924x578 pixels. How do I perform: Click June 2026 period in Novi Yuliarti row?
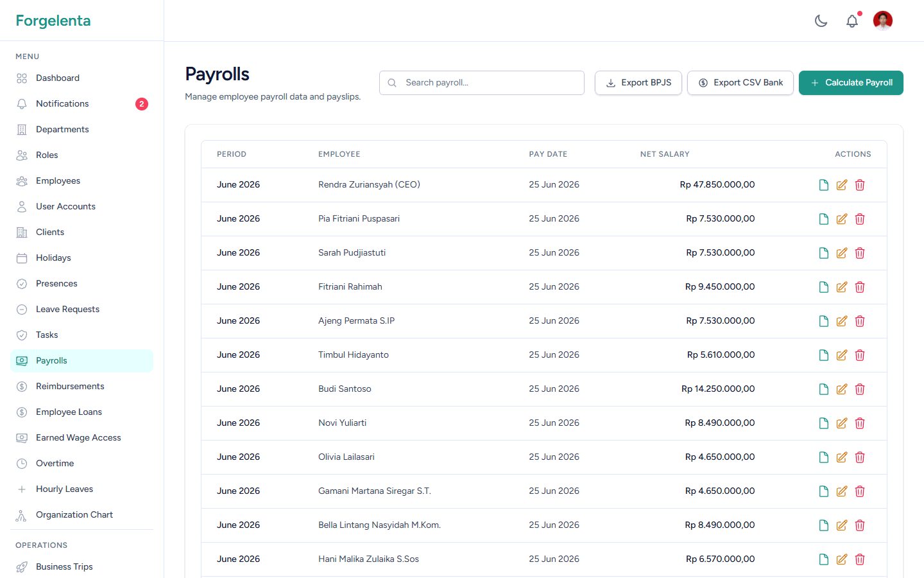239,423
